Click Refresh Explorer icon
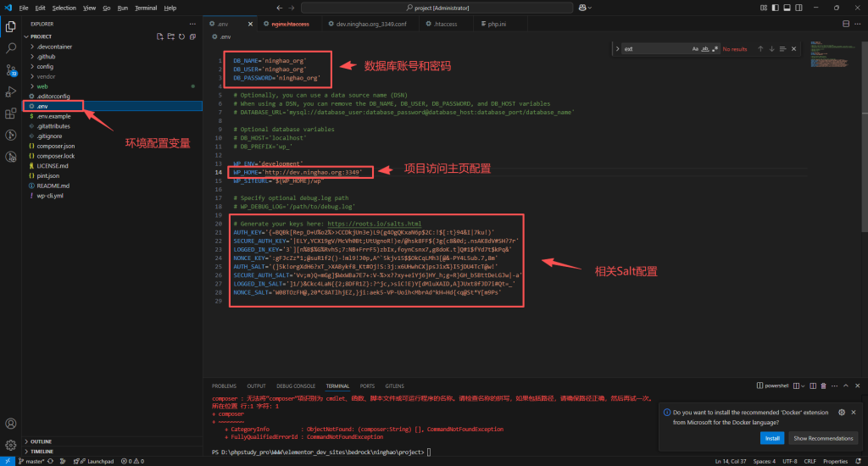Image resolution: width=868 pixels, height=466 pixels. (181, 36)
